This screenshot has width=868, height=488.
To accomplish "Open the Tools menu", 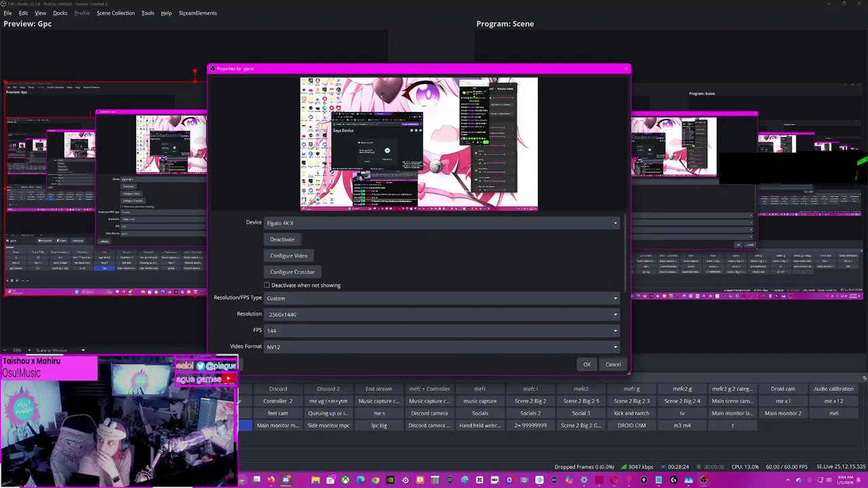I will click(x=148, y=13).
